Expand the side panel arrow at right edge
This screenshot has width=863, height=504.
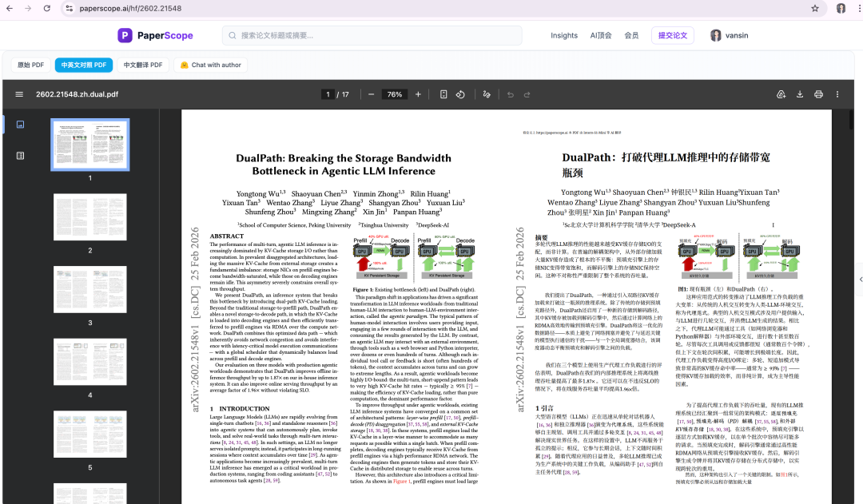pos(861,280)
